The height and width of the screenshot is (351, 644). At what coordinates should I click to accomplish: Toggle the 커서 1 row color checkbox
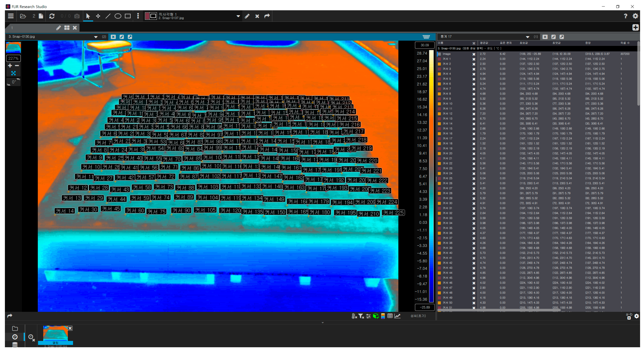tap(439, 59)
